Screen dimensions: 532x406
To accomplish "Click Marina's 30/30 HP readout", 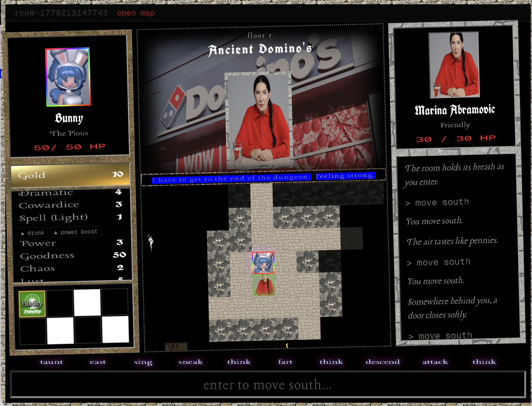I will [456, 139].
